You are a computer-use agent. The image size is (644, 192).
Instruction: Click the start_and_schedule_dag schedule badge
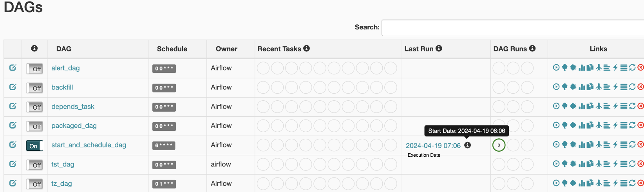pos(164,145)
